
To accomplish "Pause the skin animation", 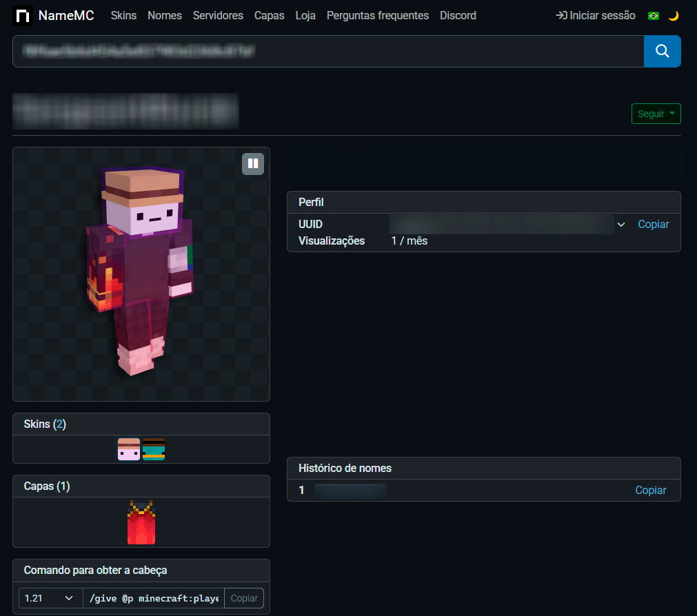I will [252, 164].
